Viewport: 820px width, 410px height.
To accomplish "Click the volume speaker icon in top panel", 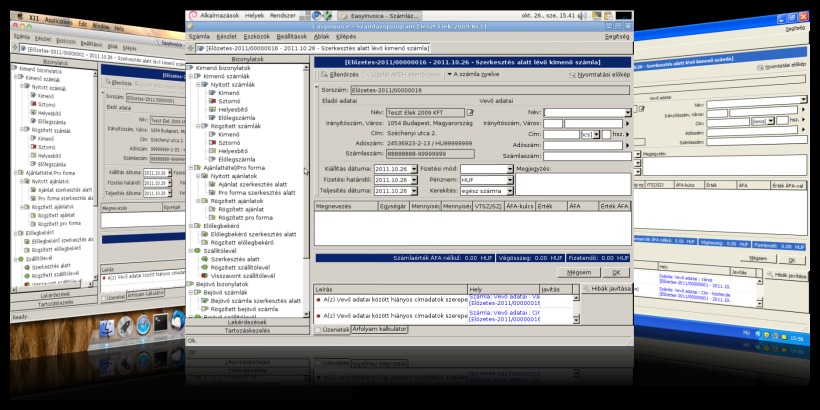I will 582,16.
